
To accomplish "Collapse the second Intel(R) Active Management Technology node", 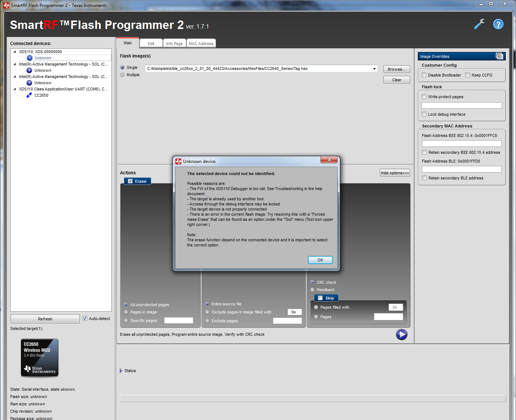I will [x=15, y=77].
